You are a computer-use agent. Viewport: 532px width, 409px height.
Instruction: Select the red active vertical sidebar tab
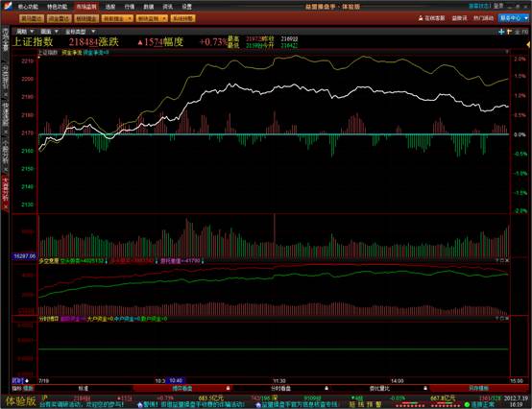pos(6,193)
